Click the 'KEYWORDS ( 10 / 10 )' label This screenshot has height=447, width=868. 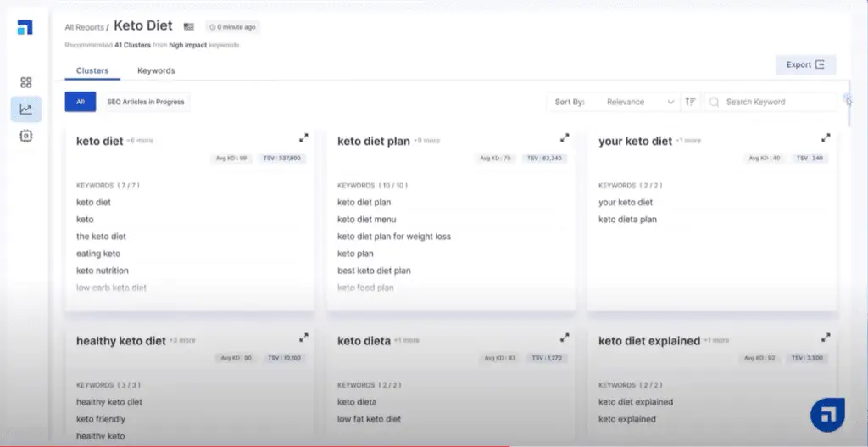(373, 186)
